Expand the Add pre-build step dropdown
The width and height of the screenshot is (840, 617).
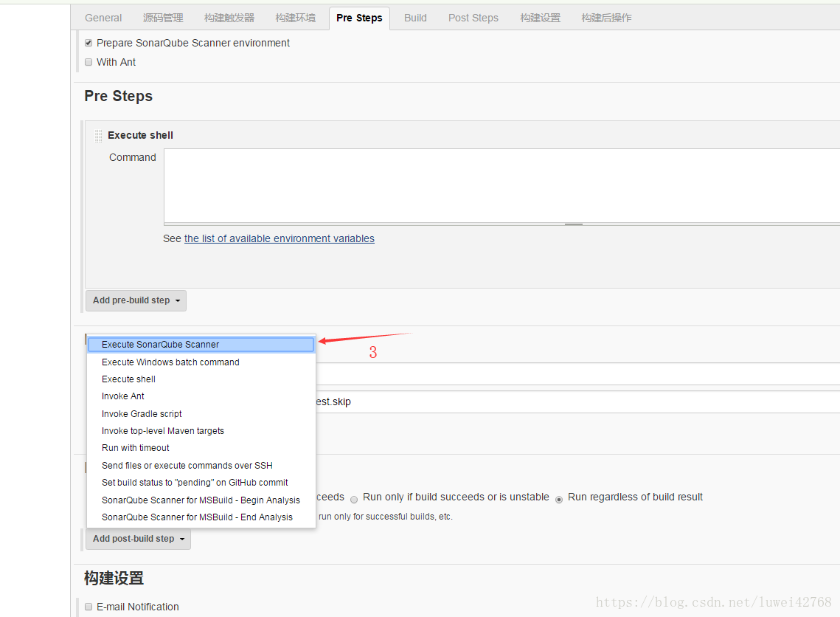136,300
